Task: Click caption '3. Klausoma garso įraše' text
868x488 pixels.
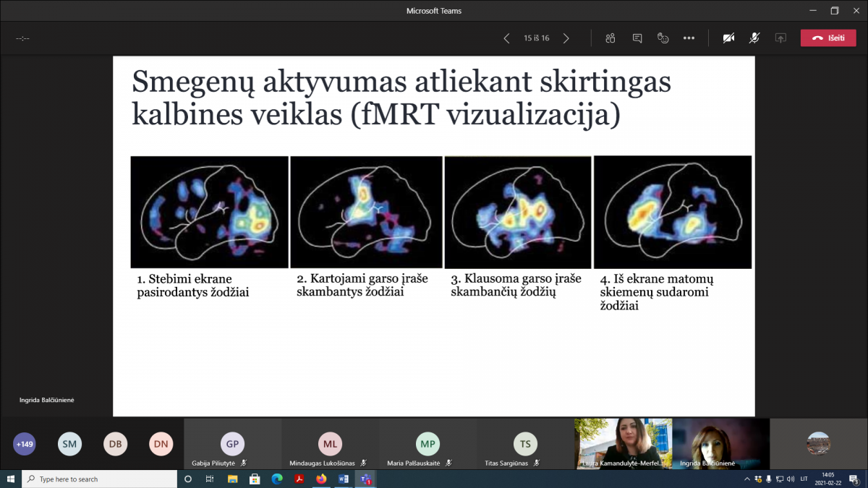Action: pos(516,278)
